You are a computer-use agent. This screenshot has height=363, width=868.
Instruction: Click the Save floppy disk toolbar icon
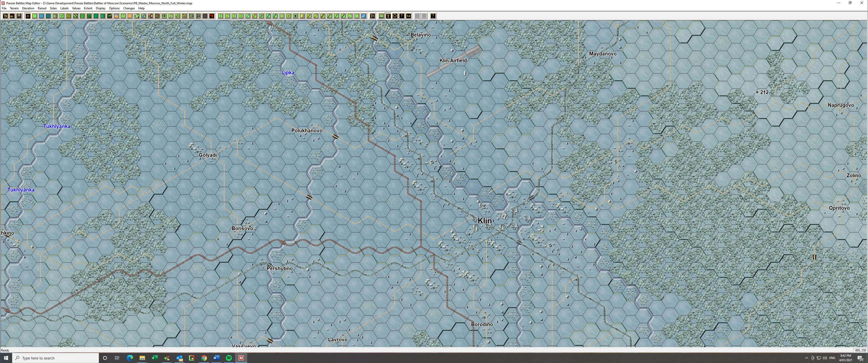point(19,16)
